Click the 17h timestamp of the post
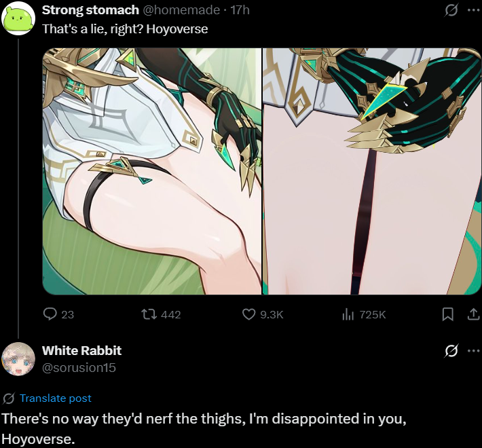Image resolution: width=482 pixels, height=448 pixels. [x=240, y=10]
